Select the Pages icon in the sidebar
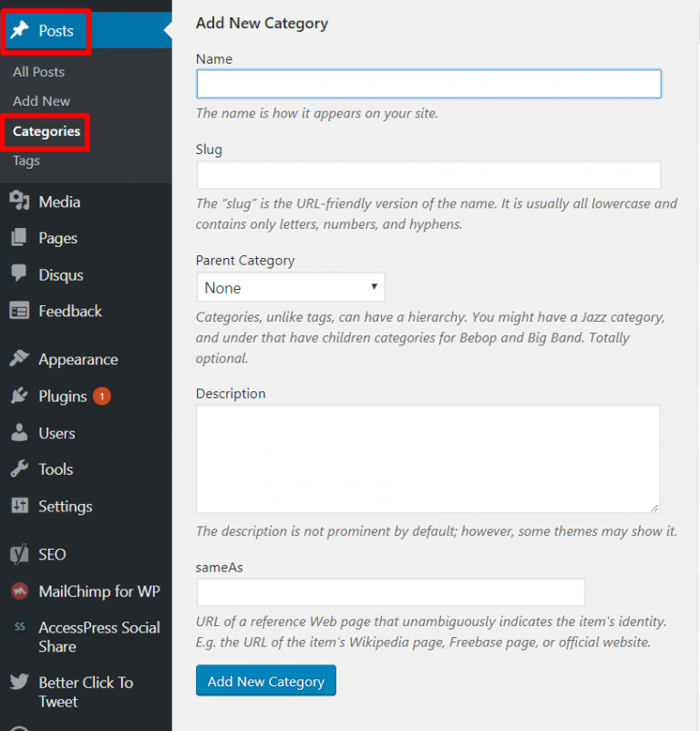Viewport: 700px width, 731px height. click(20, 237)
